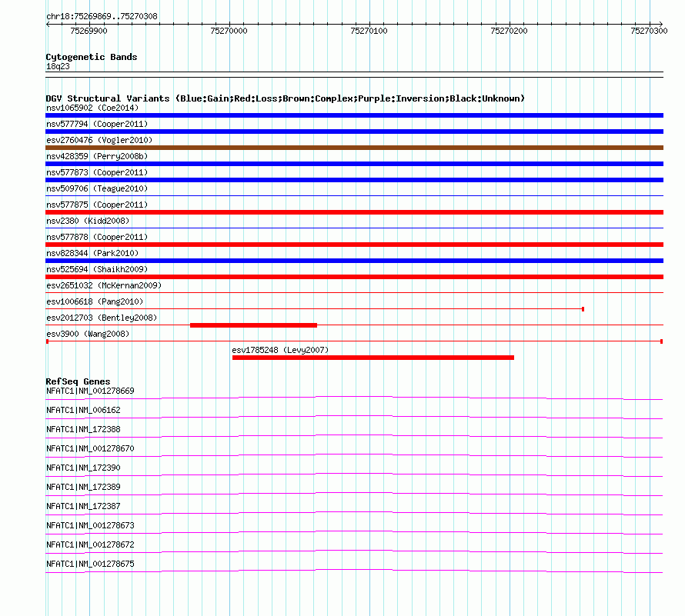Open transcript NFATC1|NM_172390
This screenshot has width=685, height=616.
pyautogui.click(x=83, y=468)
